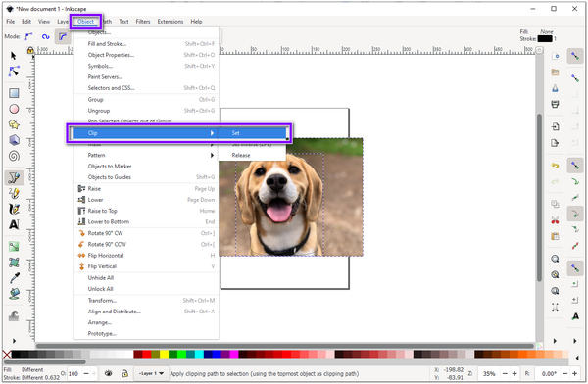Expand more tools arrow in toolbox

point(14,341)
